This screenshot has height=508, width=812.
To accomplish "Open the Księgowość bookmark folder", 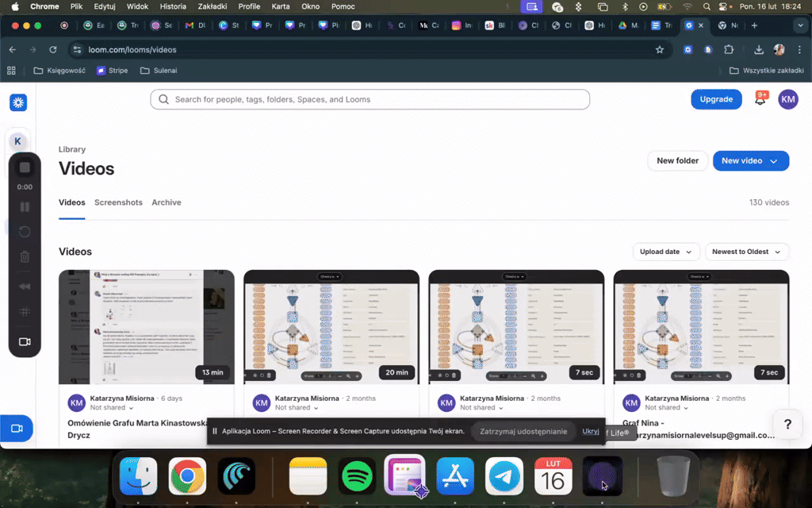I will click(59, 71).
